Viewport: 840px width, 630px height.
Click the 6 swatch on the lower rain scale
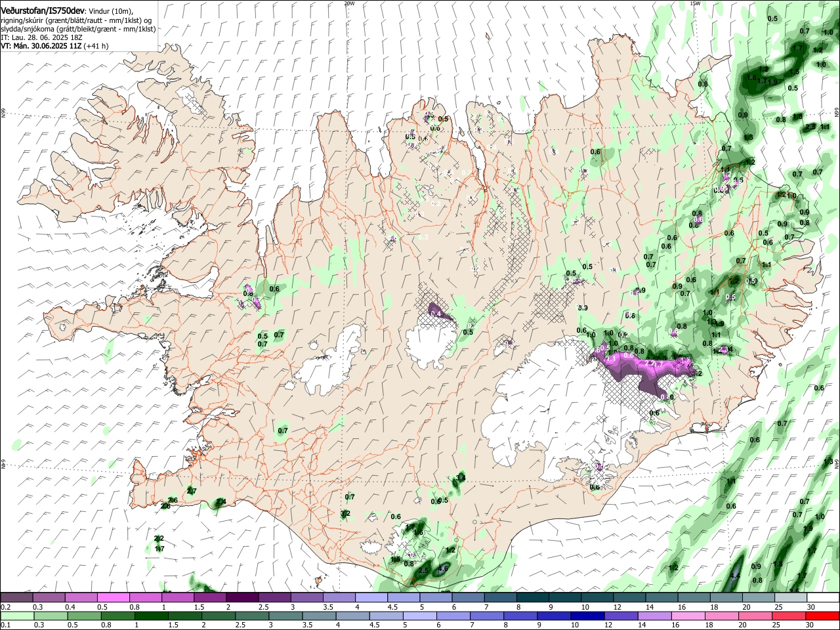point(452,616)
